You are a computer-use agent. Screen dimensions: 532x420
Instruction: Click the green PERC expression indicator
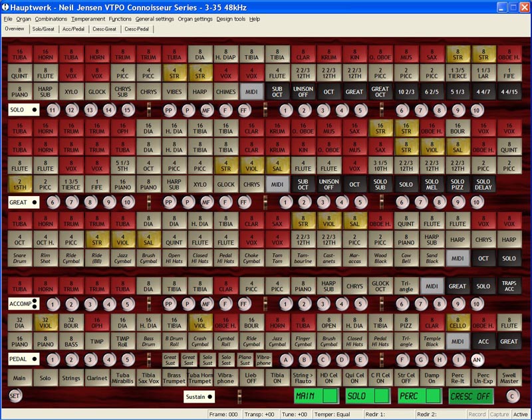(x=420, y=396)
